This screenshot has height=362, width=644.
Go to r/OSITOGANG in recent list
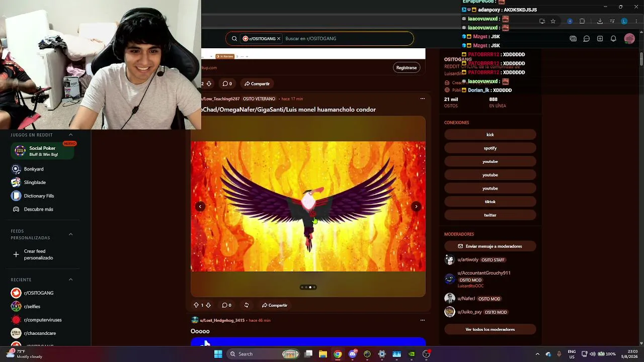39,293
